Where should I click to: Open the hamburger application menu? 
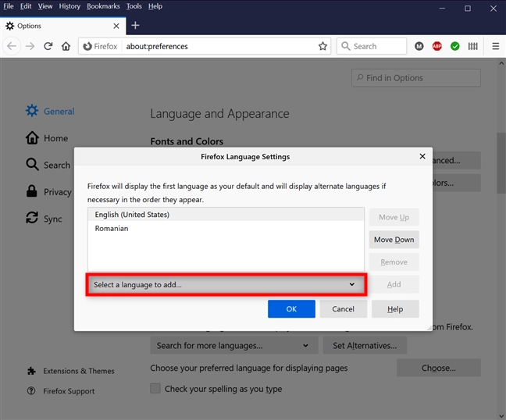coord(496,46)
